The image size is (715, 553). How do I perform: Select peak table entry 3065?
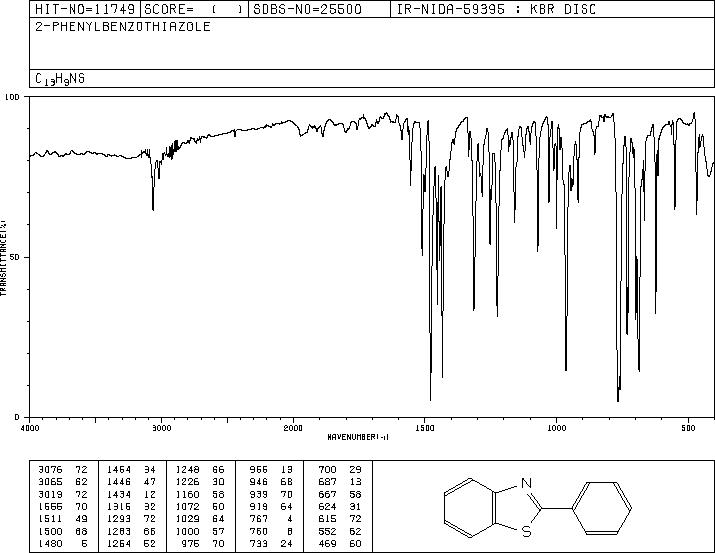pyautogui.click(x=63, y=482)
